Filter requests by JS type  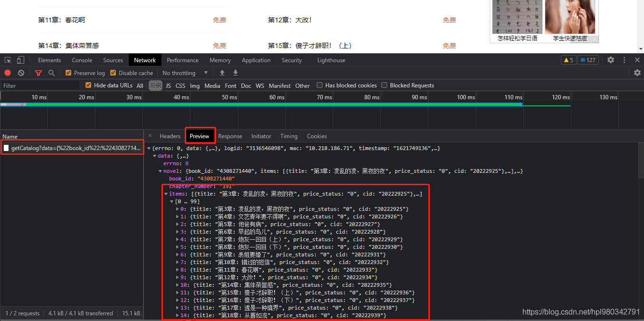coord(168,86)
